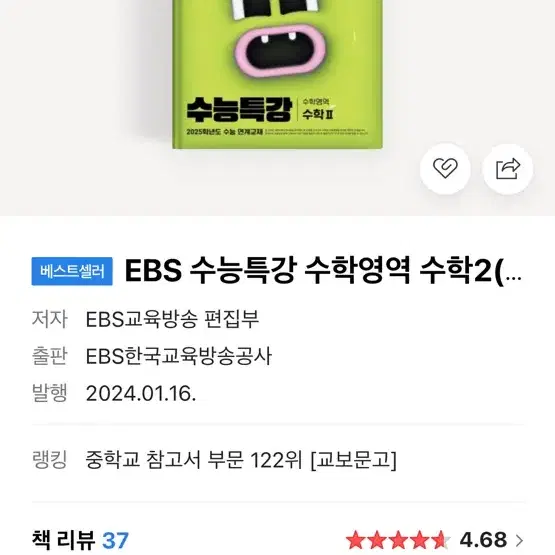Tap the 저자 label
The height and width of the screenshot is (555, 555).
point(49,319)
